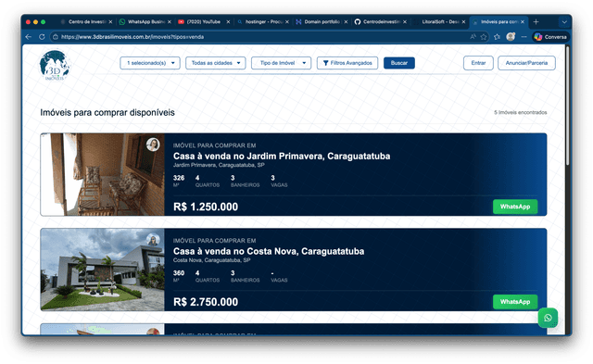Bookmark this page with the star icon
The image size is (593, 364).
(484, 37)
